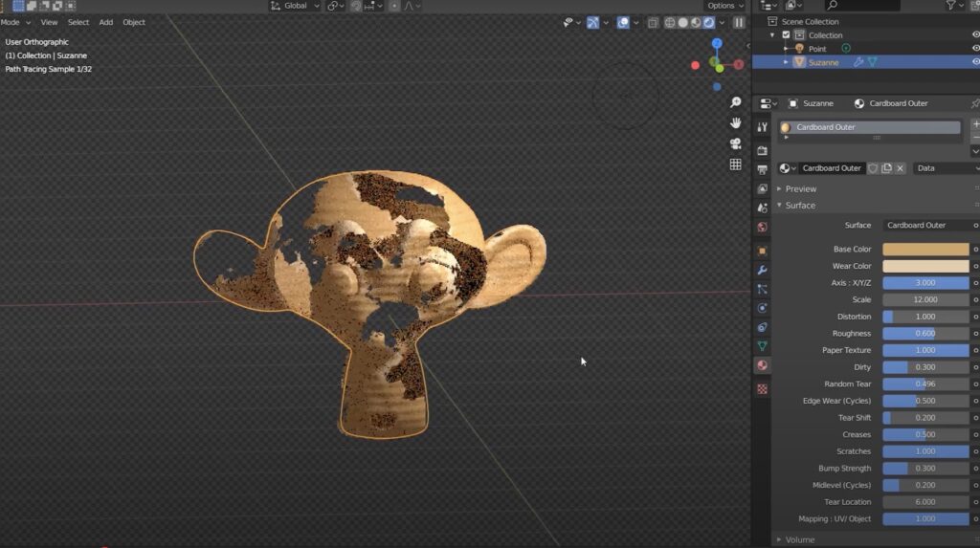Viewport: 980px width, 548px height.
Task: Open the Mode dropdown
Action: [15, 23]
